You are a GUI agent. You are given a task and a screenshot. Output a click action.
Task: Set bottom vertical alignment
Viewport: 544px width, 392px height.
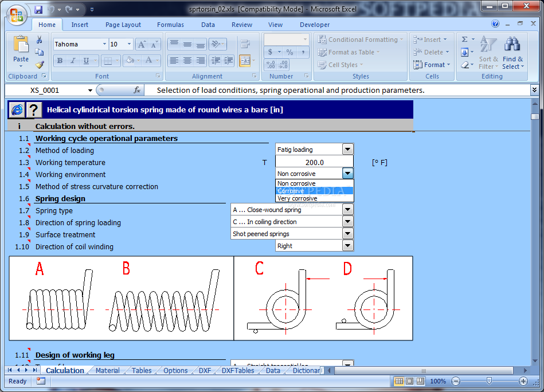pyautogui.click(x=201, y=44)
